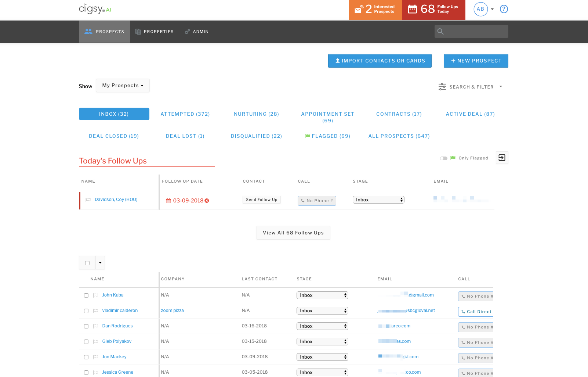Click the search and filter sliders icon
Viewport: 588px width, 377px height.
click(x=442, y=87)
